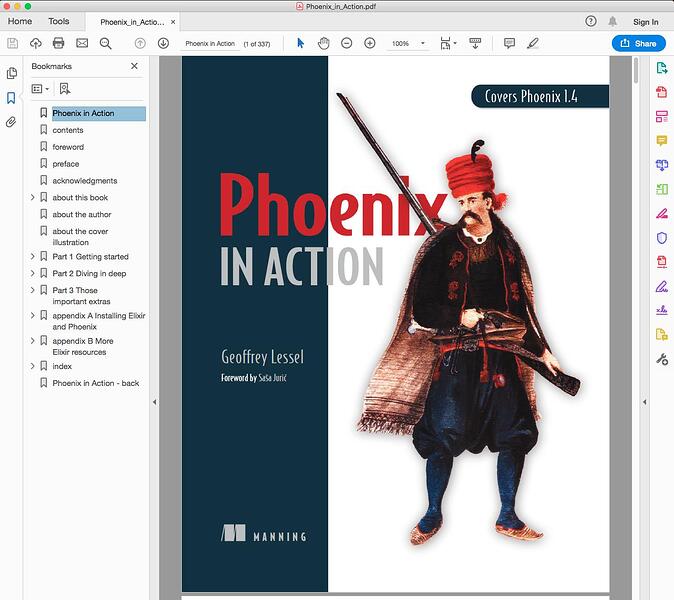Image resolution: width=674 pixels, height=600 pixels.
Task: Expand the 'about this book' bookmark
Action: tap(33, 197)
